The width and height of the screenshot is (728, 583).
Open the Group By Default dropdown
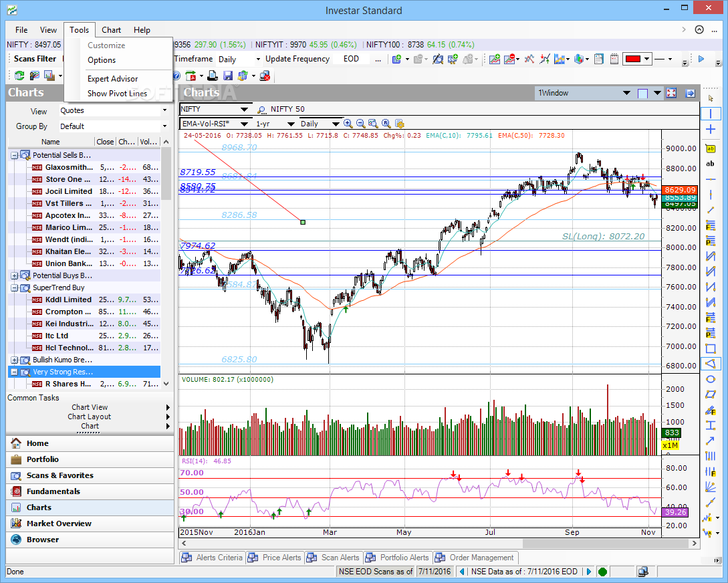tap(165, 126)
